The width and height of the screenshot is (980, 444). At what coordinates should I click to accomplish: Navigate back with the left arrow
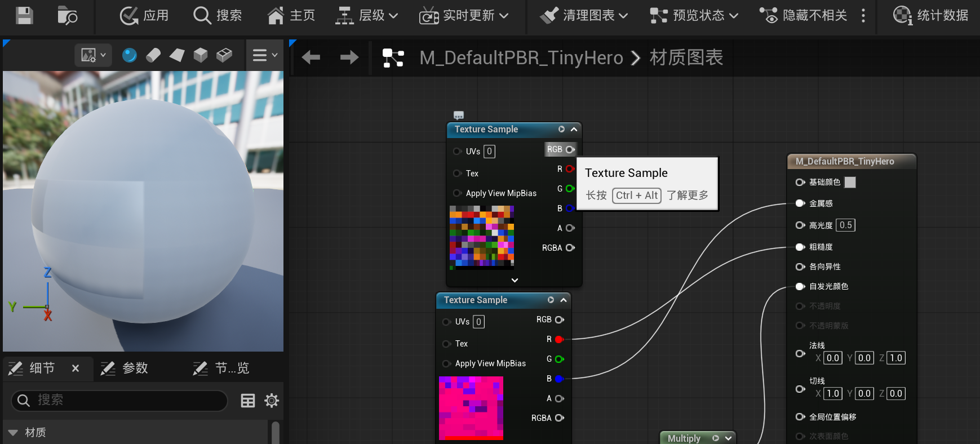click(311, 57)
